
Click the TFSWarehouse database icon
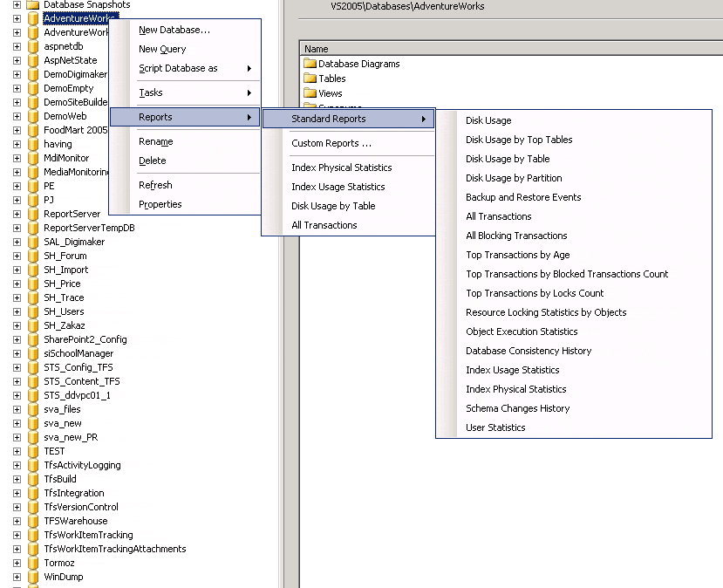coord(33,521)
